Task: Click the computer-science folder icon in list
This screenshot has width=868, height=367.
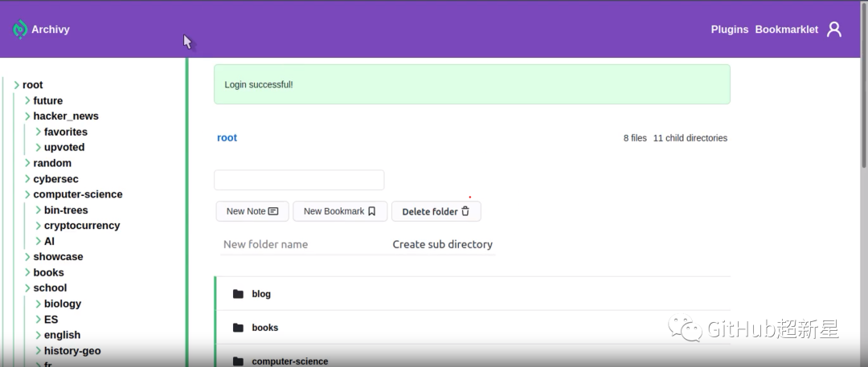Action: 238,361
